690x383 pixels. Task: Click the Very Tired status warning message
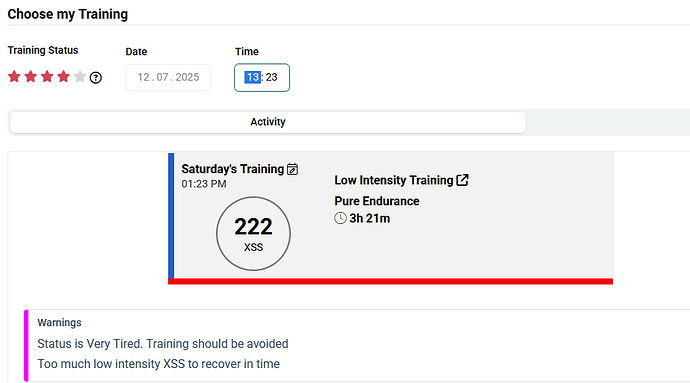pyautogui.click(x=163, y=344)
